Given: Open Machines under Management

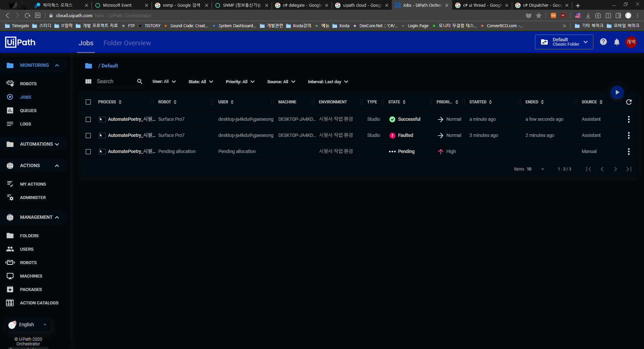Looking at the screenshot, I should click(31, 276).
